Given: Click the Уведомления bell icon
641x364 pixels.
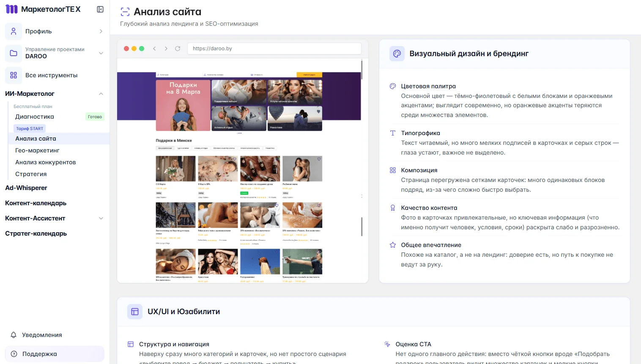Looking at the screenshot, I should click(14, 334).
